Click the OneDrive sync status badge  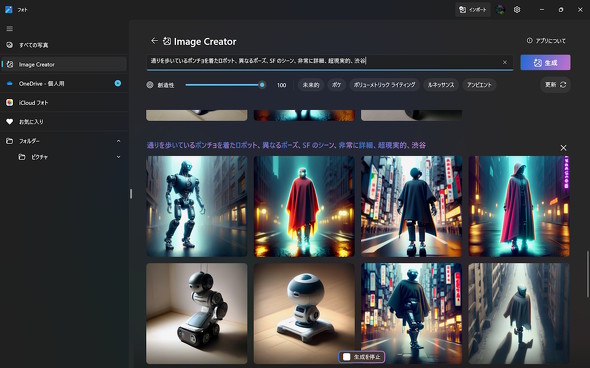118,83
